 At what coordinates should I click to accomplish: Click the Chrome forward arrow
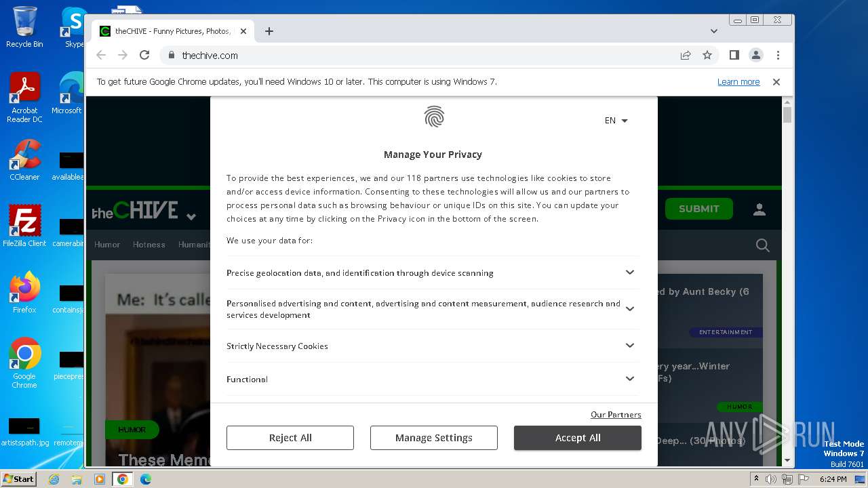click(123, 55)
